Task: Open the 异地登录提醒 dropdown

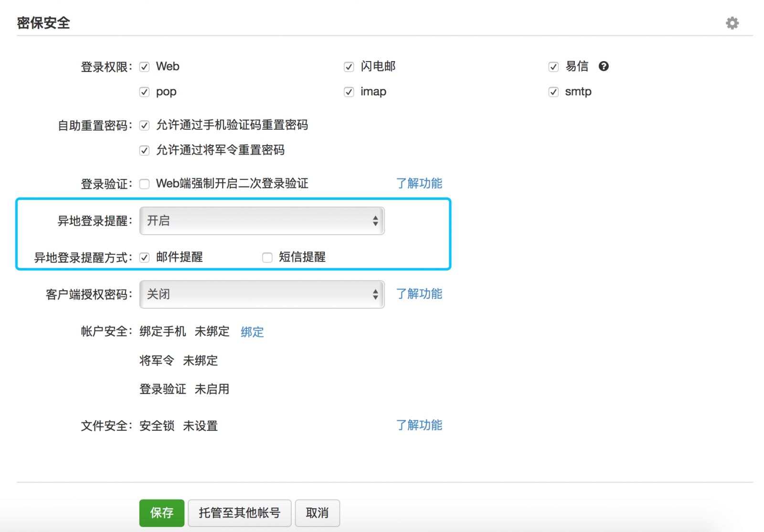Action: pyautogui.click(x=262, y=220)
